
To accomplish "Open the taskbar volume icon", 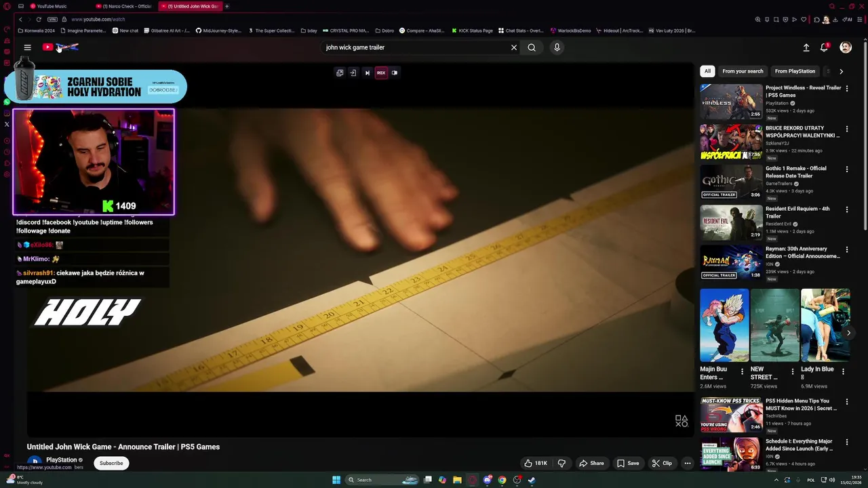I will tap(832, 480).
